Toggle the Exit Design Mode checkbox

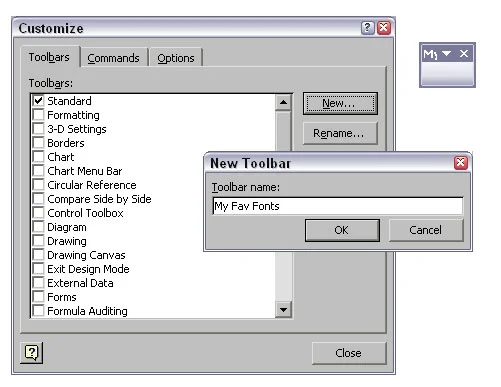[39, 269]
